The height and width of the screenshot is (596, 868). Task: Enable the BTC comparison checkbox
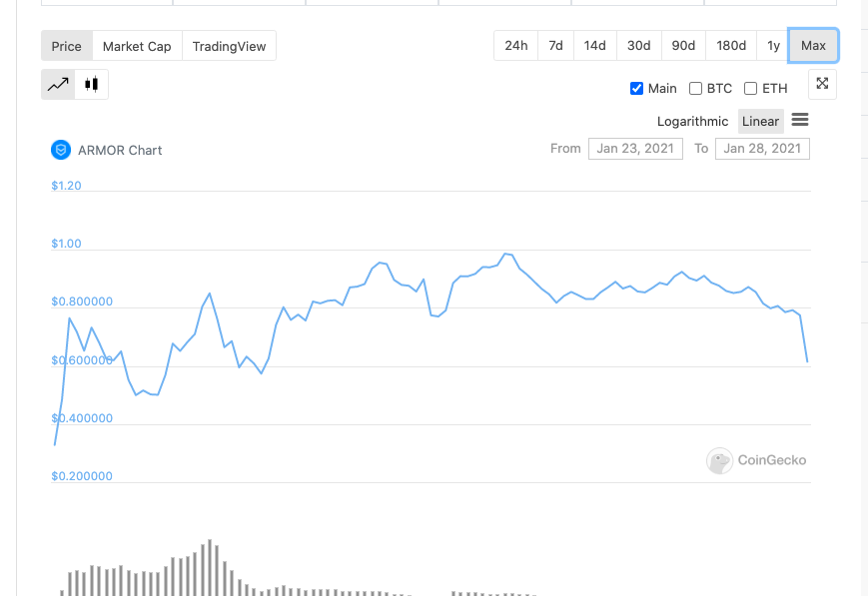(695, 88)
